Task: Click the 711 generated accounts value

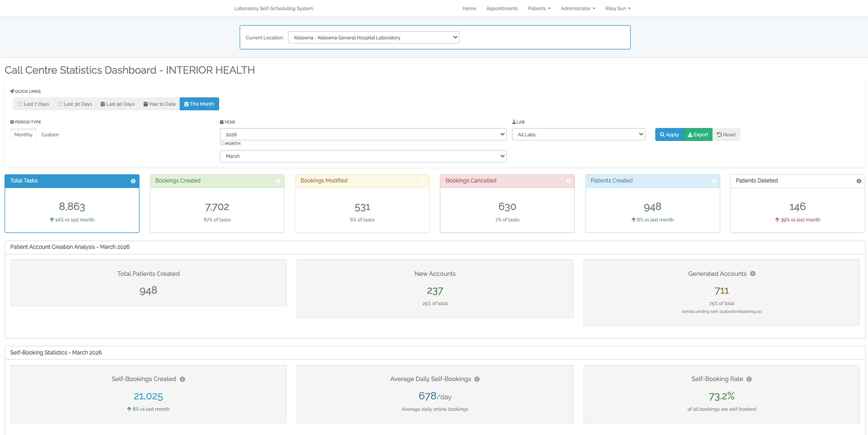Action: (x=722, y=291)
